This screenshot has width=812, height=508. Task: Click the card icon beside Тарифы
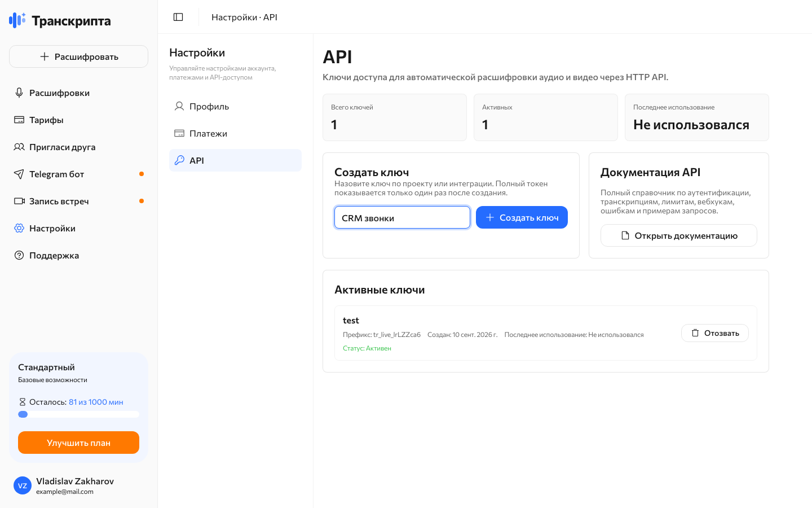click(19, 120)
